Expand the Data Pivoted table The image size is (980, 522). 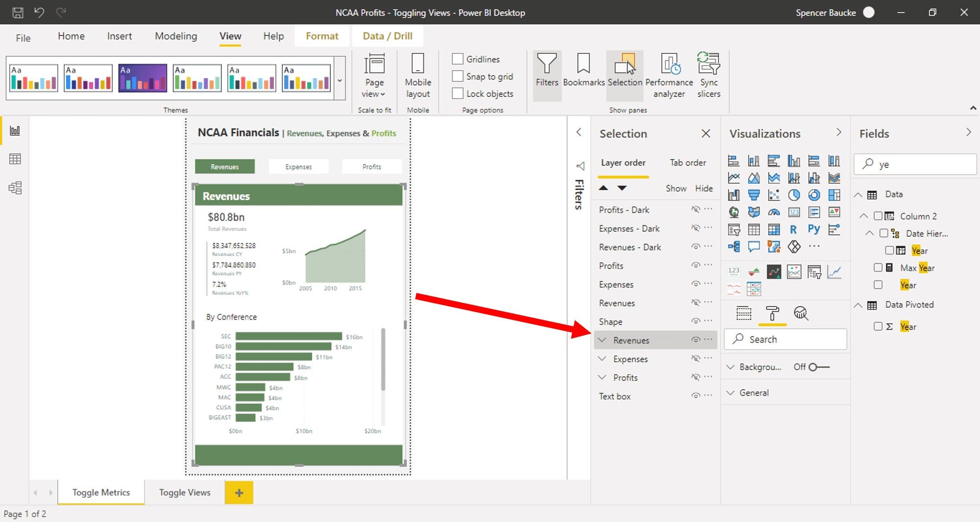pos(858,304)
